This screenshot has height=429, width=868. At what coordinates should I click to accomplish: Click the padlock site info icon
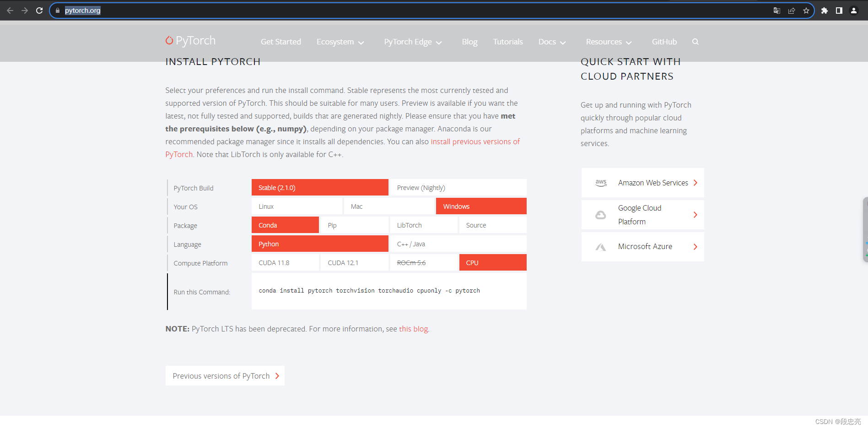click(x=58, y=11)
